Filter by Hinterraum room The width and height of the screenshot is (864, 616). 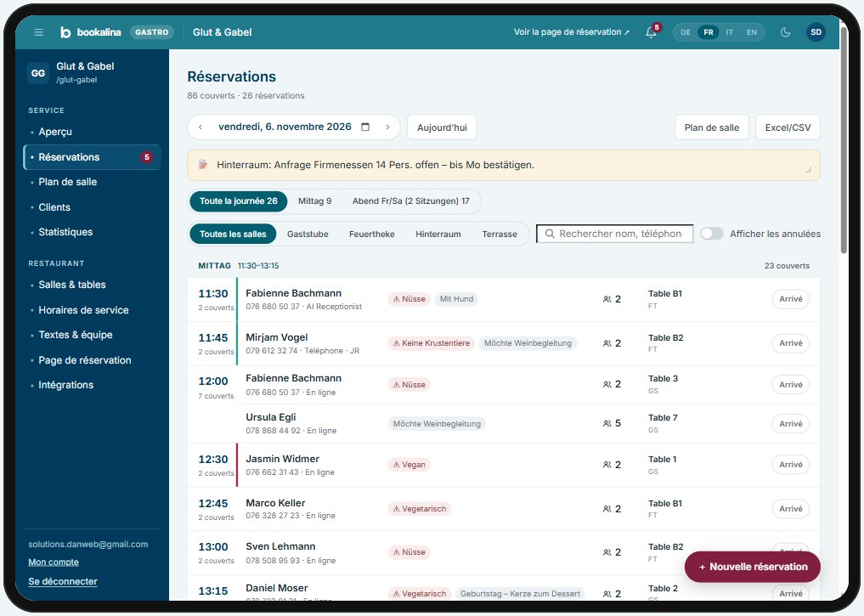coord(438,235)
